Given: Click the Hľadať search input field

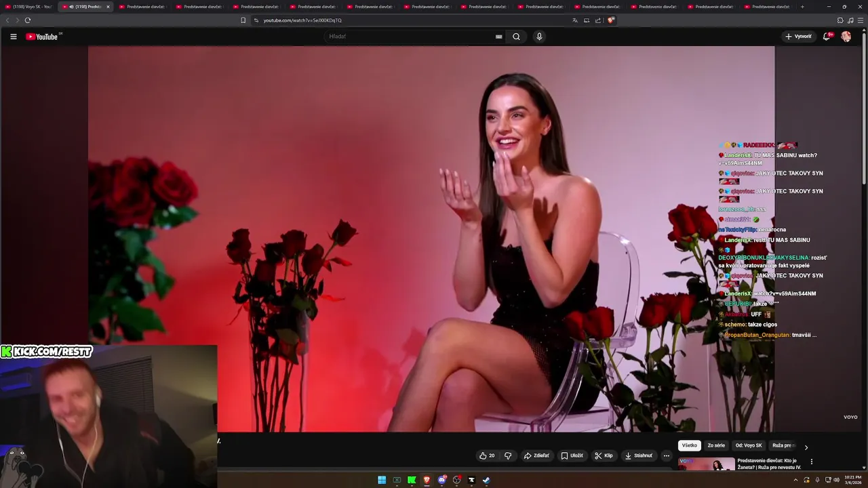Looking at the screenshot, I should 410,37.
